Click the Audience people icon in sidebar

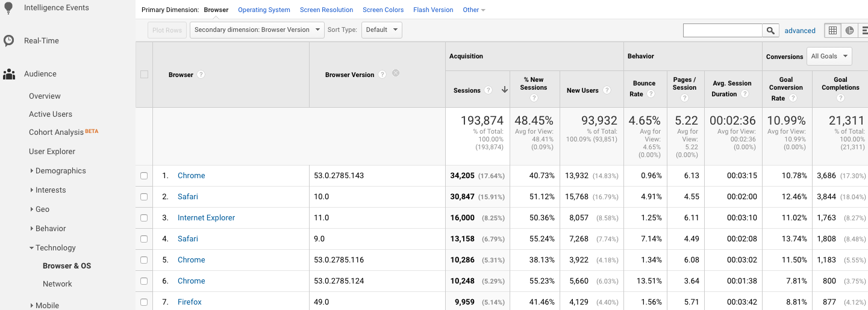[x=9, y=74]
